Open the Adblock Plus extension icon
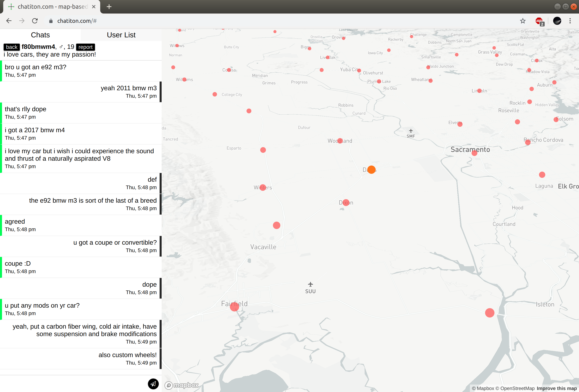579x392 pixels. [539, 21]
